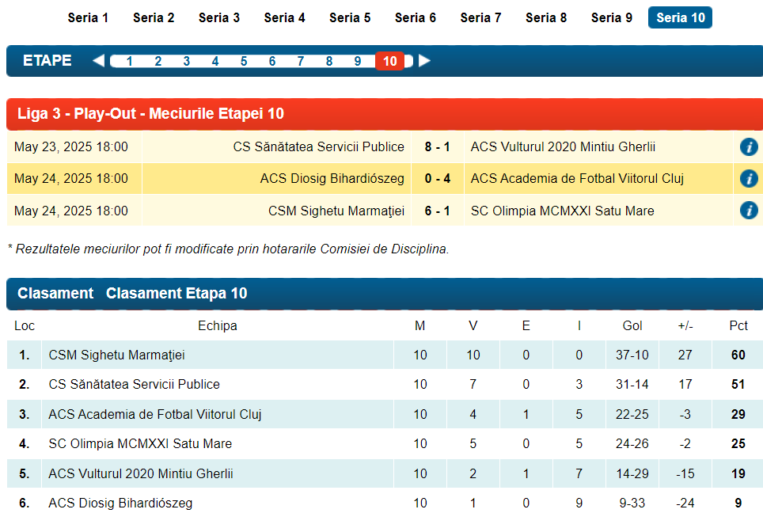Image resolution: width=763 pixels, height=532 pixels.
Task: Click the previous stage left arrow
Action: [98, 61]
